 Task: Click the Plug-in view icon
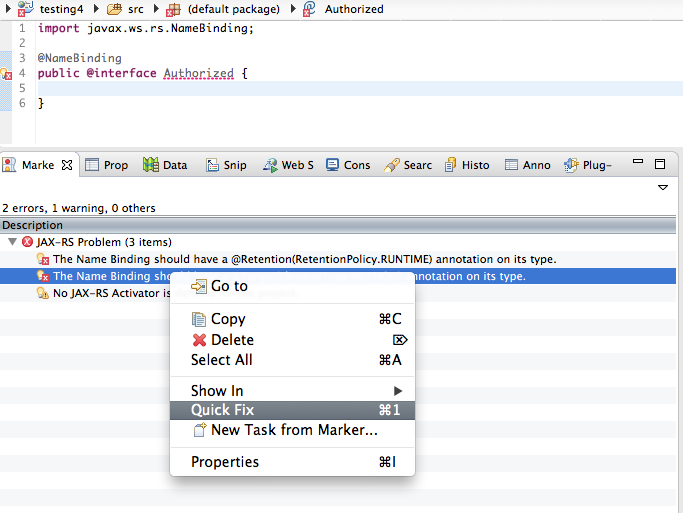click(571, 165)
